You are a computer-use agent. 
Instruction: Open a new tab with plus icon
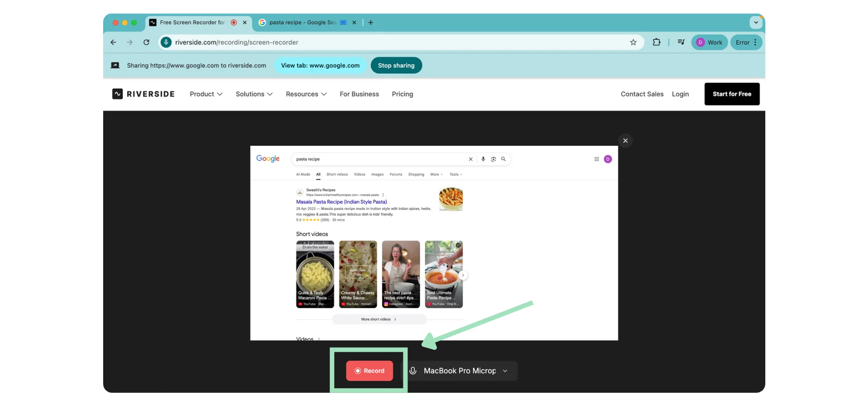[370, 23]
